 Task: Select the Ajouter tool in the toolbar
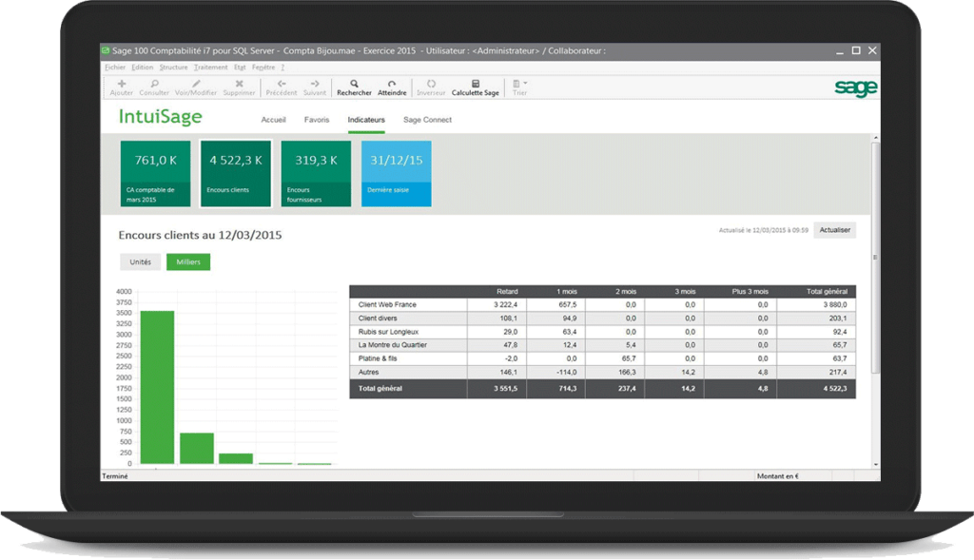tap(121, 86)
